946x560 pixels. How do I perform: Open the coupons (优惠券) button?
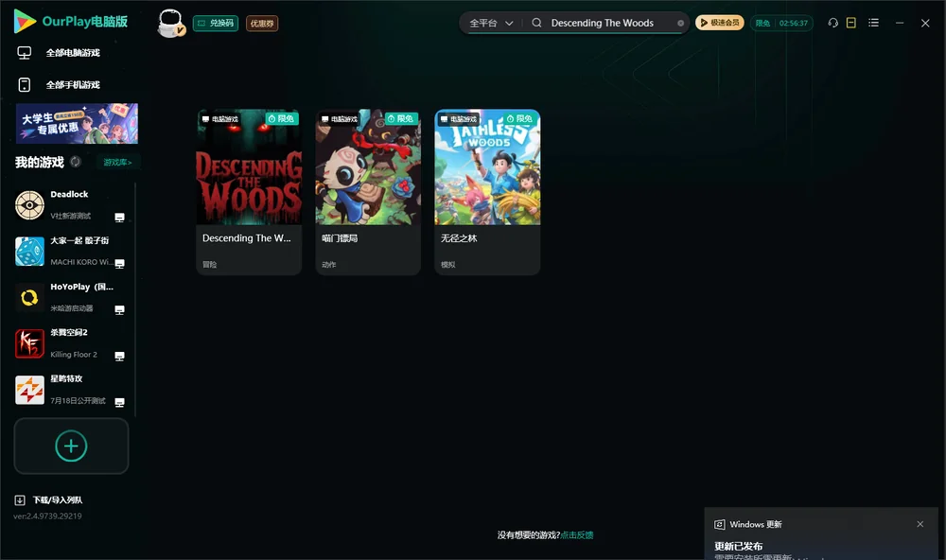coord(262,23)
